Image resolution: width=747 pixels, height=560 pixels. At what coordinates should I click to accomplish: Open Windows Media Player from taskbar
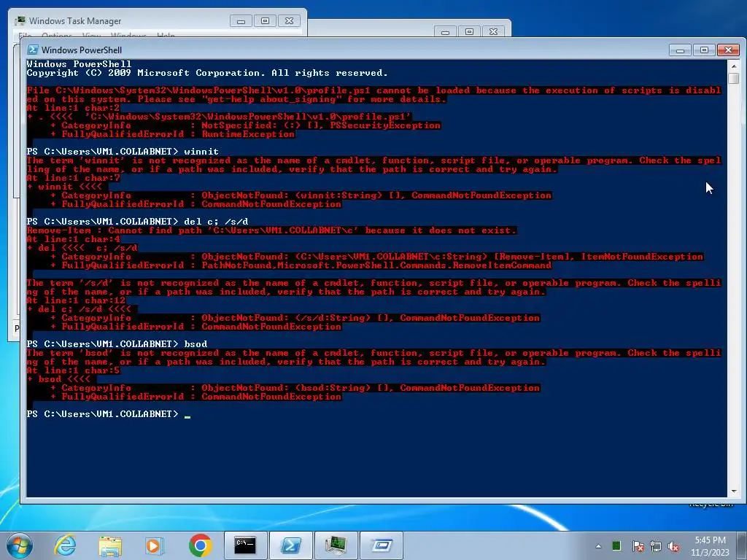154,545
